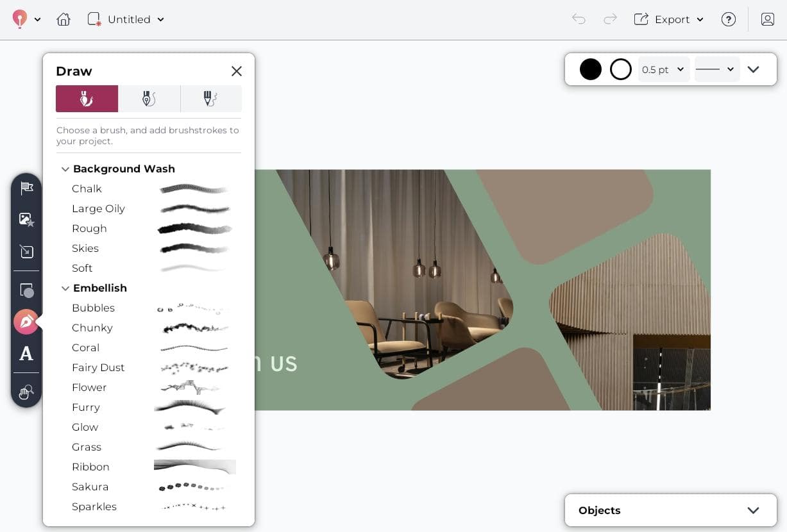
Task: Open the image assets icon in sidebar
Action: pos(26,219)
